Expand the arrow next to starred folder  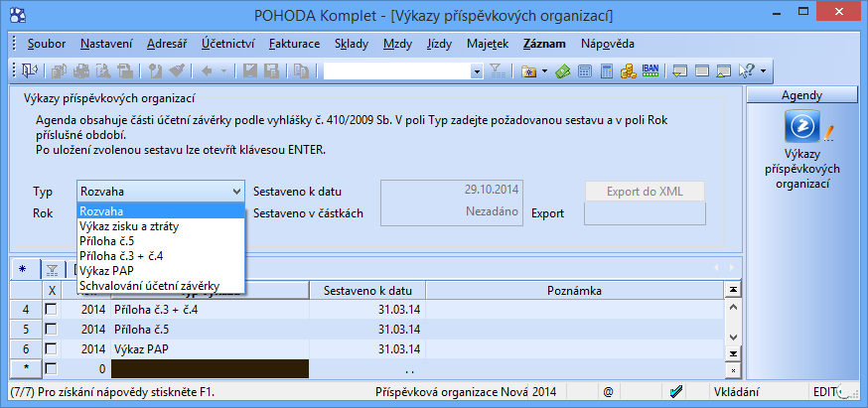point(544,70)
